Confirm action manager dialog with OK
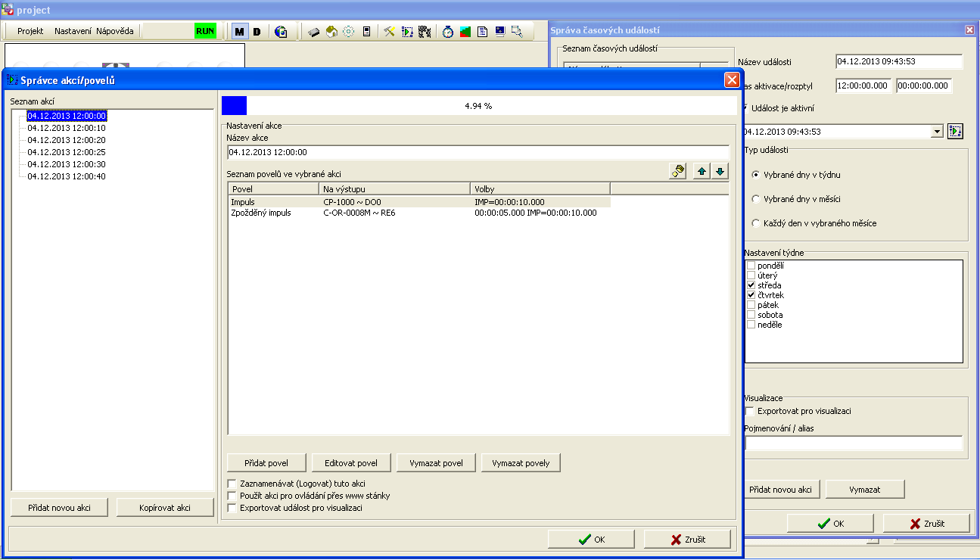 pyautogui.click(x=592, y=540)
